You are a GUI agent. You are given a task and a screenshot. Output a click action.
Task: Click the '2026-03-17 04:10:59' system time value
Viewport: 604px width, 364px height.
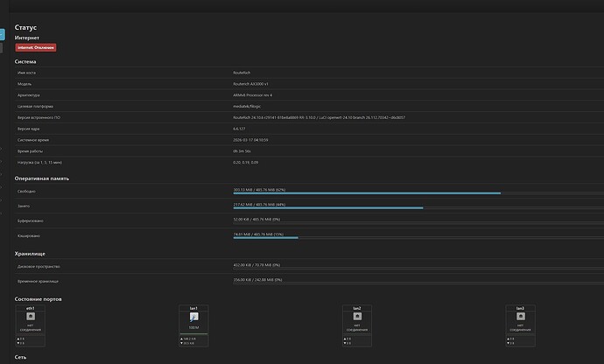tap(250, 140)
